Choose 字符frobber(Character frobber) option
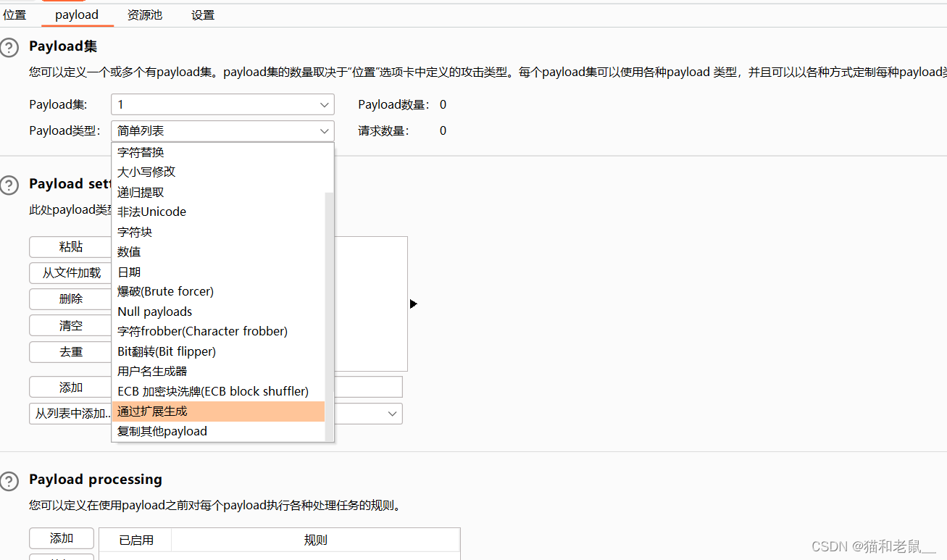947x560 pixels. coord(218,331)
